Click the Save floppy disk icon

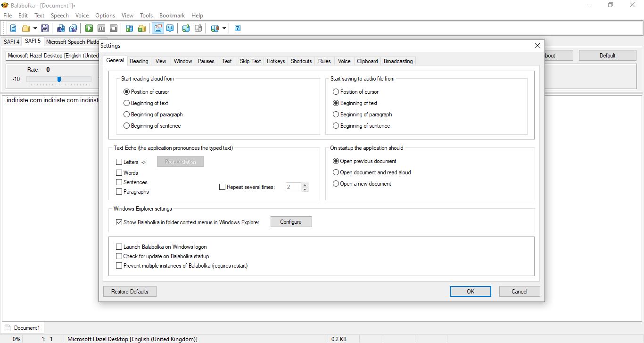pyautogui.click(x=45, y=28)
